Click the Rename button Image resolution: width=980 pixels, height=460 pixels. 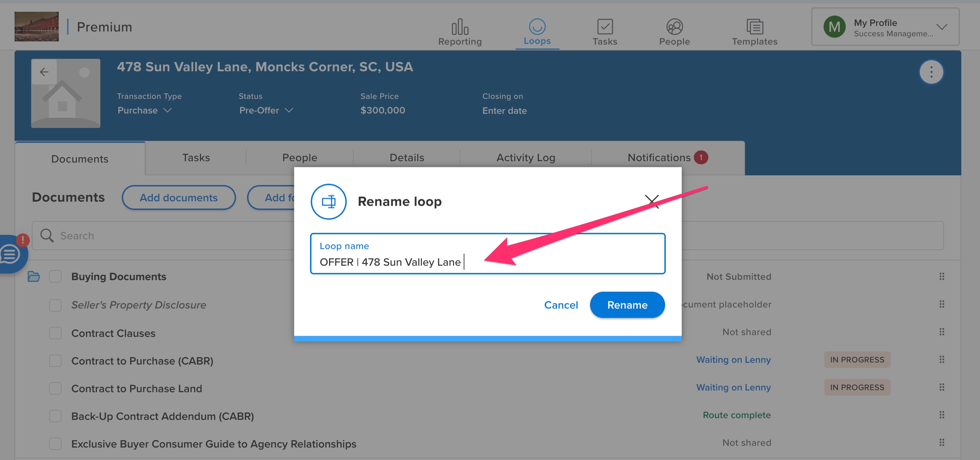(x=627, y=305)
